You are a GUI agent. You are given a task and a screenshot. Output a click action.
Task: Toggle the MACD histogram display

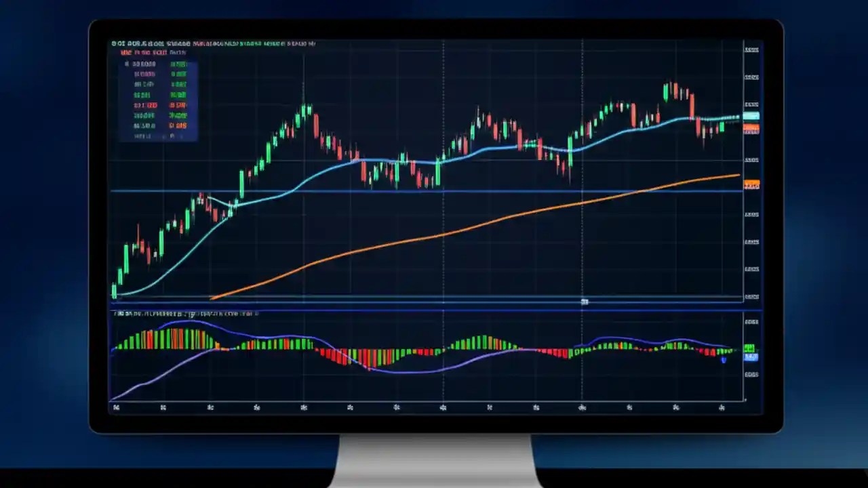339,346
